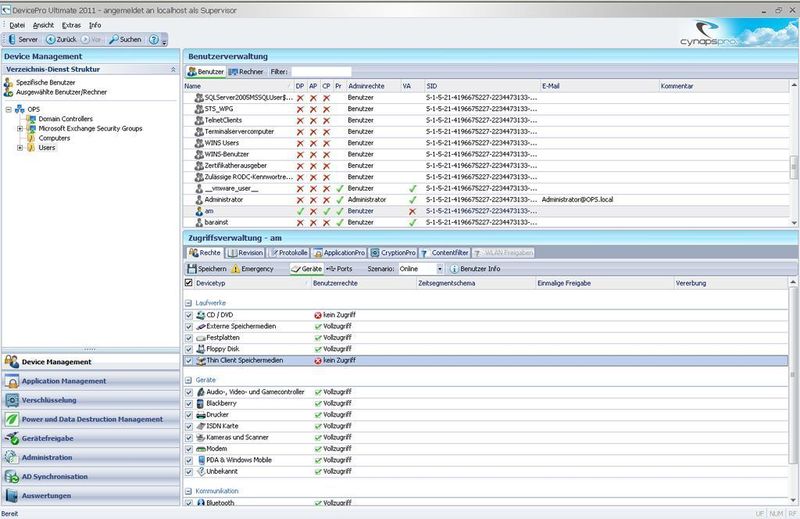Viewport: 800px width, 519px height.
Task: Open the toolbar overflow arrow
Action: pyautogui.click(x=164, y=40)
